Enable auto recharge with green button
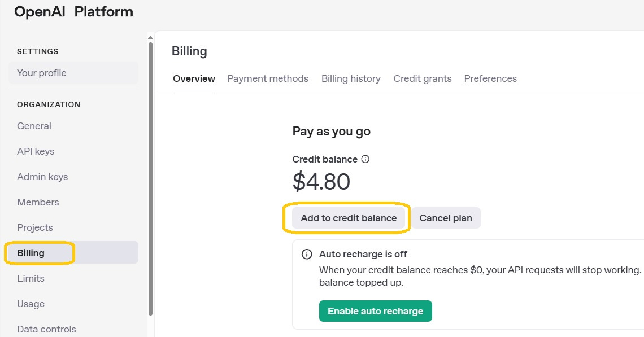 pyautogui.click(x=376, y=311)
